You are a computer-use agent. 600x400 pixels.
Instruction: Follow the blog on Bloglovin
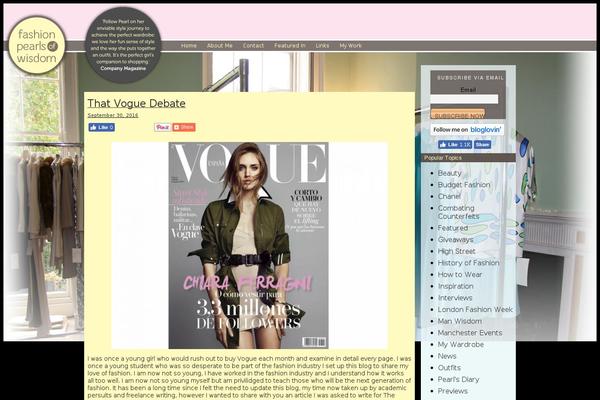tap(467, 130)
